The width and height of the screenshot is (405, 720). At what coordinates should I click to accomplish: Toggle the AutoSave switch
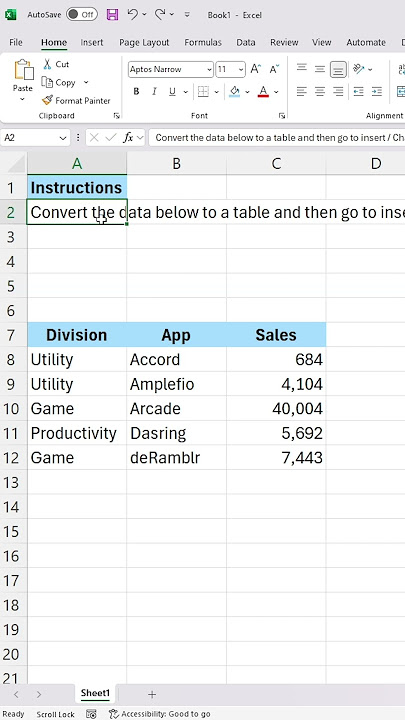(x=81, y=15)
